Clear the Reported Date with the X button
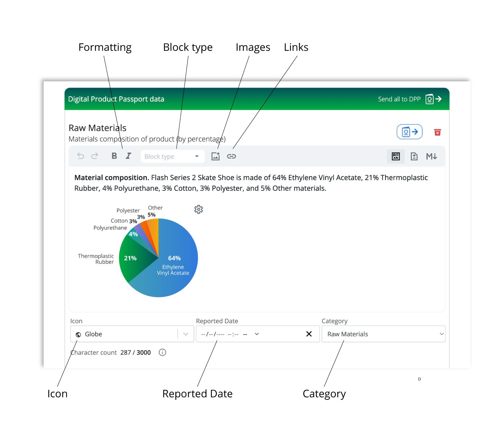504x423 pixels. 309,334
